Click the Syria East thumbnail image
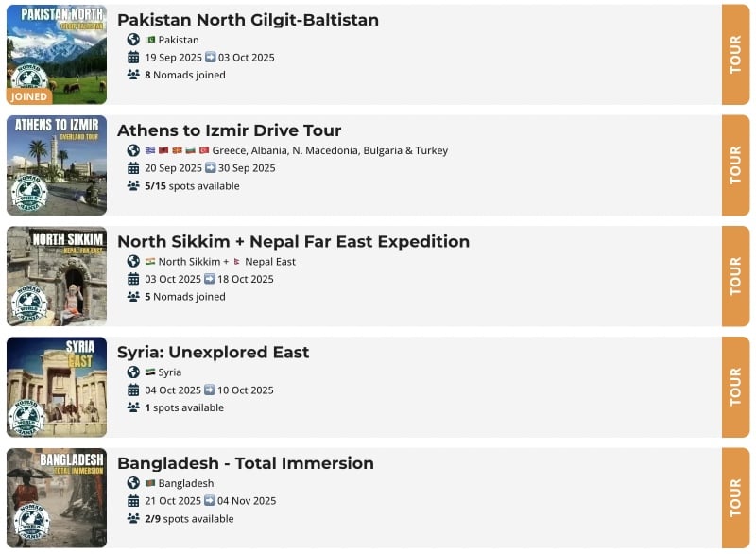 [x=57, y=387]
